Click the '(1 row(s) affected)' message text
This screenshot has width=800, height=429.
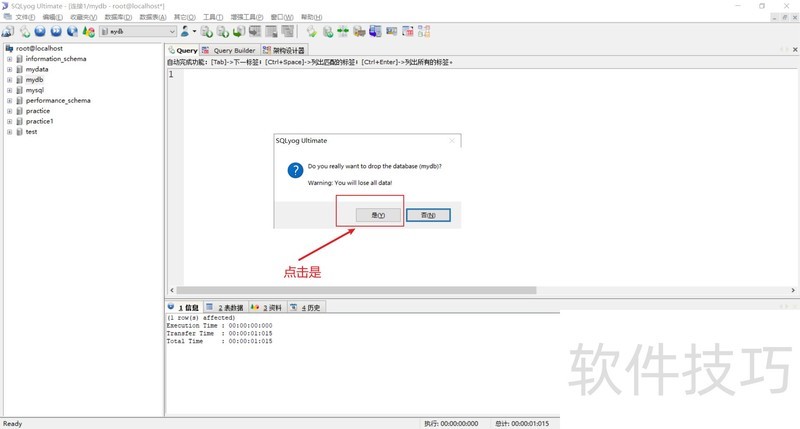point(201,318)
